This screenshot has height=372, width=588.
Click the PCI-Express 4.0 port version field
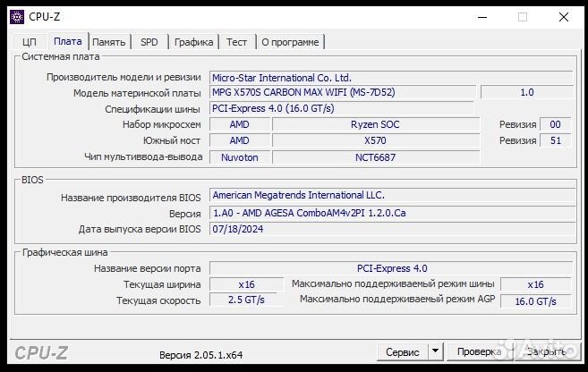coord(391,268)
